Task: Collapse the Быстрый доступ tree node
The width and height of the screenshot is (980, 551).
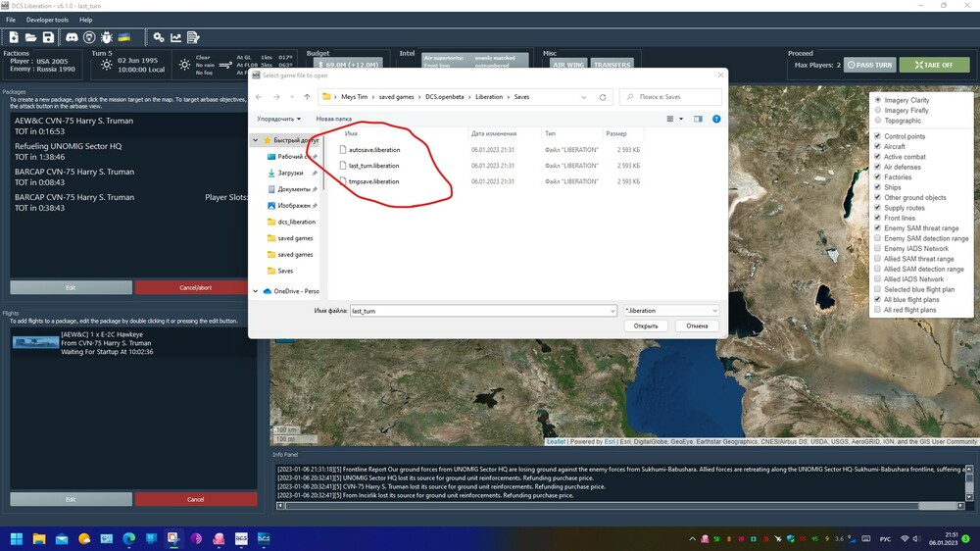Action: (257, 140)
